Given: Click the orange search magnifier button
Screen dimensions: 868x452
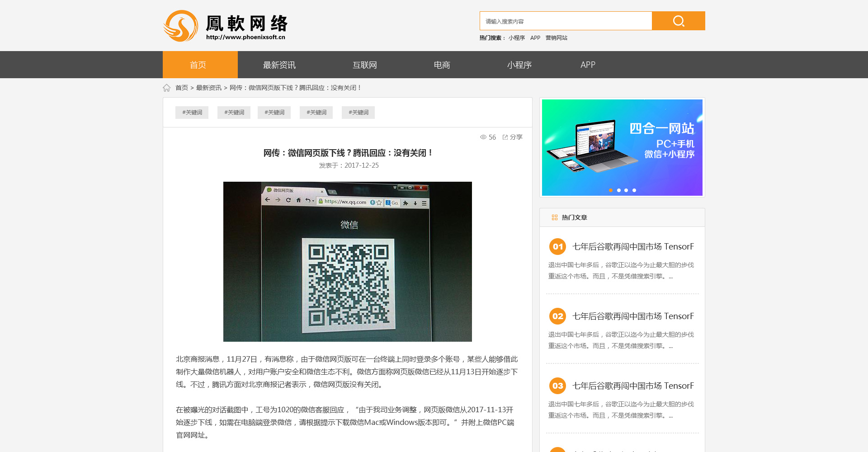Looking at the screenshot, I should tap(678, 21).
